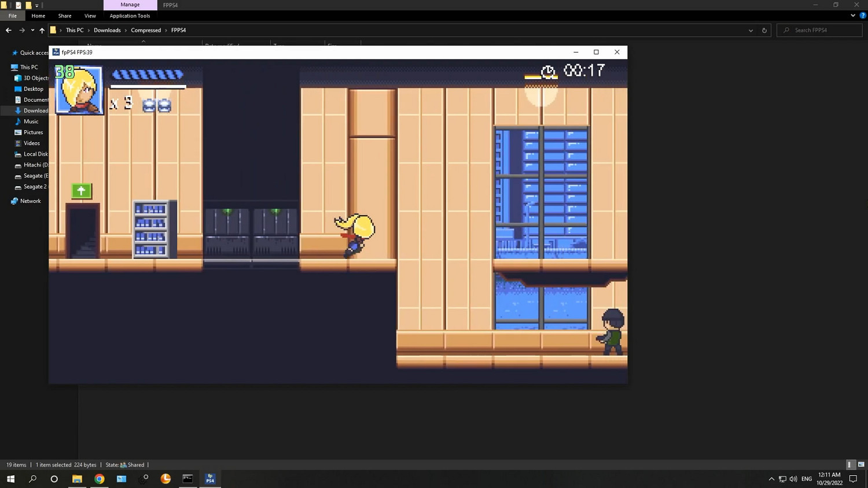
Task: Switch to large thumbnails view toggle
Action: coord(860,465)
